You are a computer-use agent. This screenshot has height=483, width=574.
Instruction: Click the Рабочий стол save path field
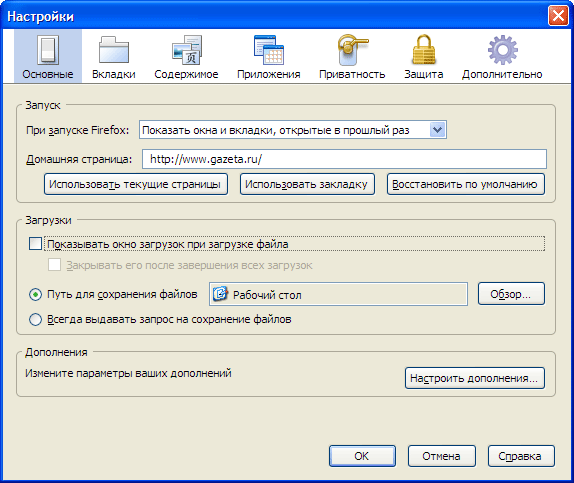(x=338, y=294)
